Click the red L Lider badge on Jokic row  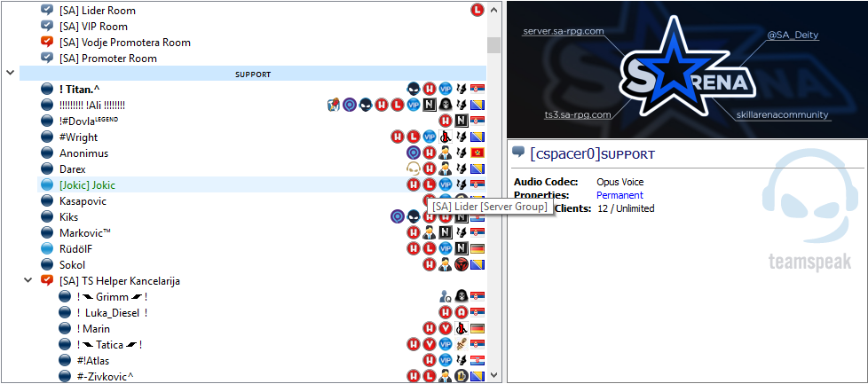click(x=430, y=184)
